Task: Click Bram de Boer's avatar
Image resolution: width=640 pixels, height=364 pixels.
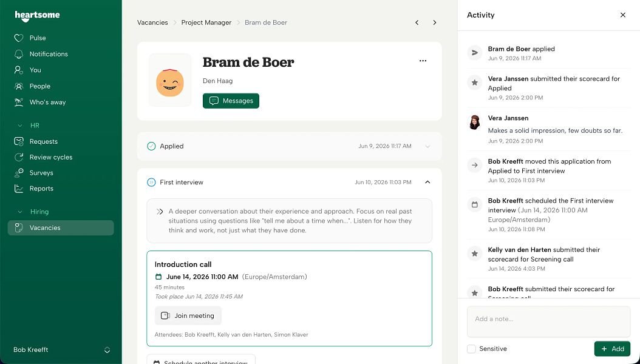Action: (170, 80)
